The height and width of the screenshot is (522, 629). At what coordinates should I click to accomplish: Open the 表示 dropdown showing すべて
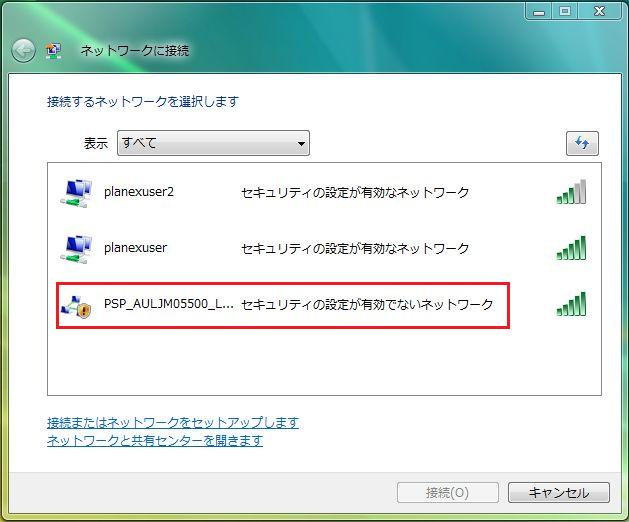click(213, 143)
